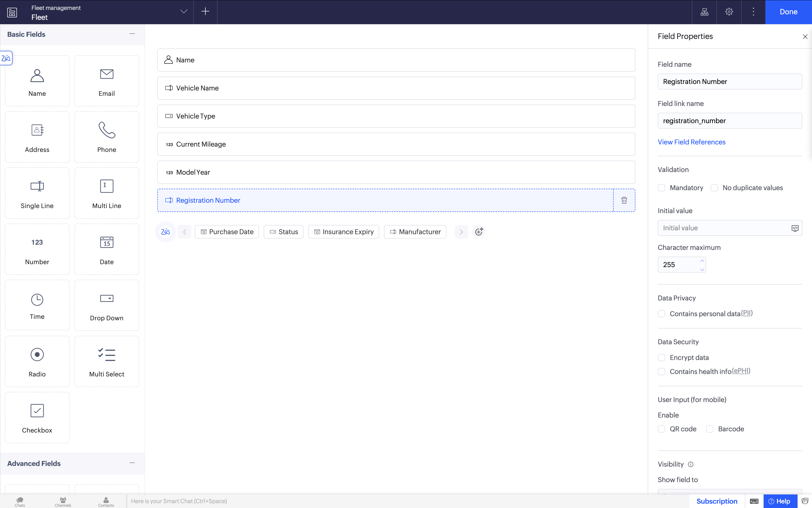Add the Radio basic field
Image resolution: width=812 pixels, height=508 pixels.
point(37,361)
